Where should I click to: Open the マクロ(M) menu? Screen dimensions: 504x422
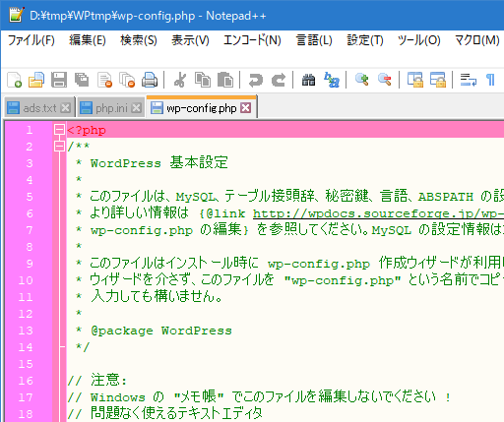(477, 40)
